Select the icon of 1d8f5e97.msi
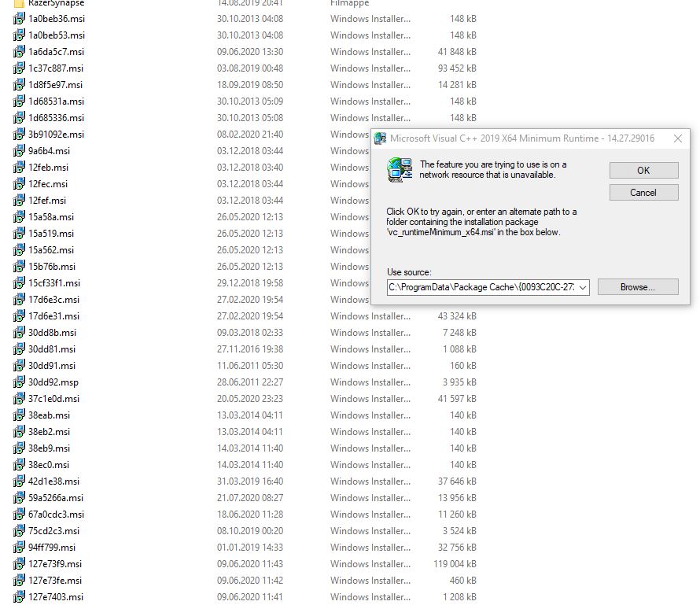The width and height of the screenshot is (700, 605). 19,85
